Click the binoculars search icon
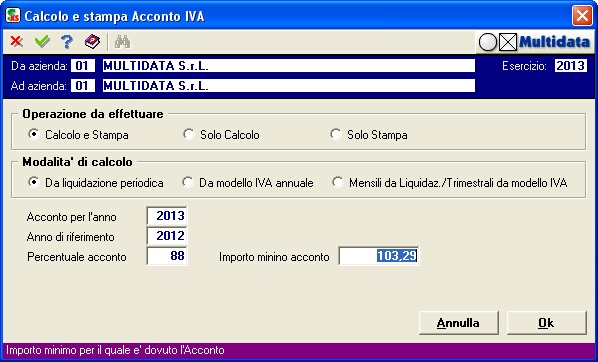598x362 pixels. [x=122, y=42]
